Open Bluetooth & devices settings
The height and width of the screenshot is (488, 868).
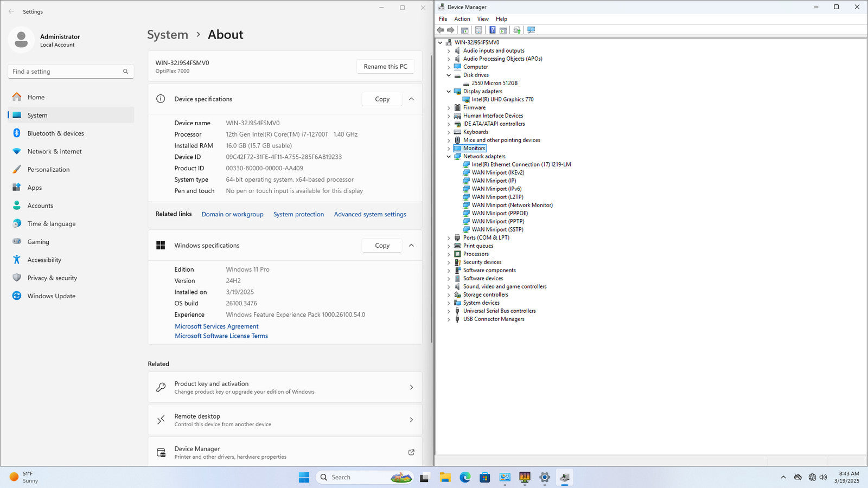(x=71, y=133)
